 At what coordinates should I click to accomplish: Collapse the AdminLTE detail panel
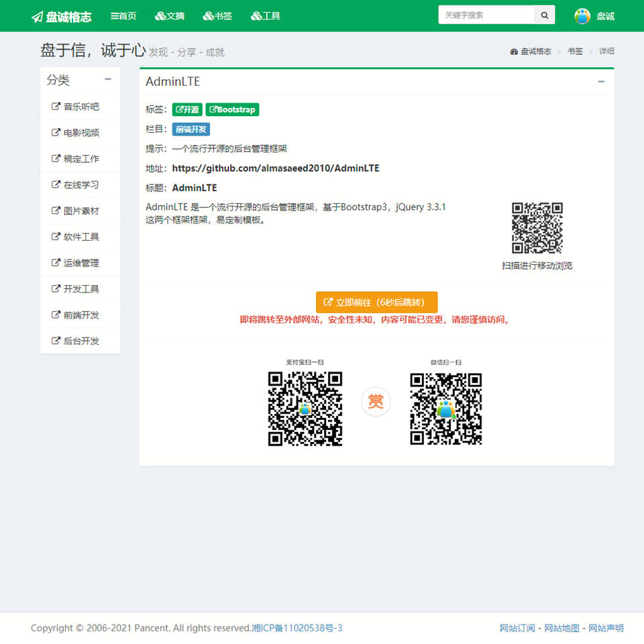coord(601,82)
